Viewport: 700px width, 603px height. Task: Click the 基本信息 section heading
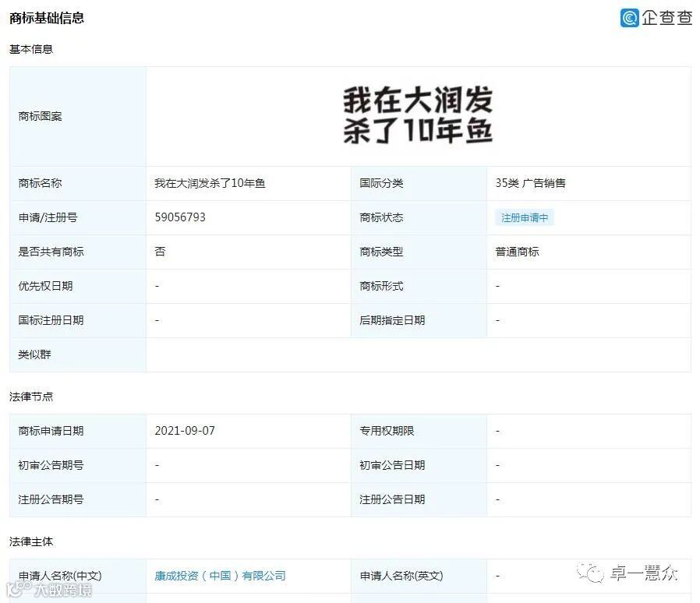pos(31,49)
